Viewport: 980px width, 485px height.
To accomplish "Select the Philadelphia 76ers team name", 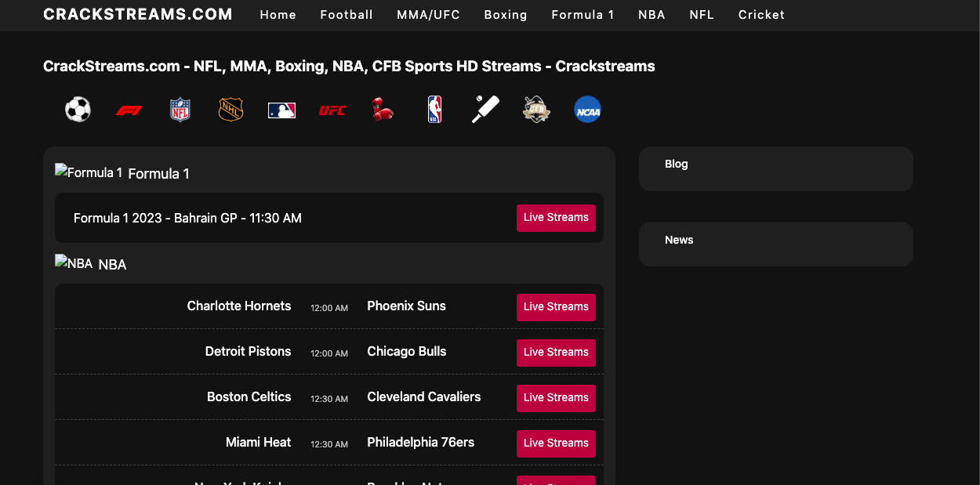I will point(420,442).
